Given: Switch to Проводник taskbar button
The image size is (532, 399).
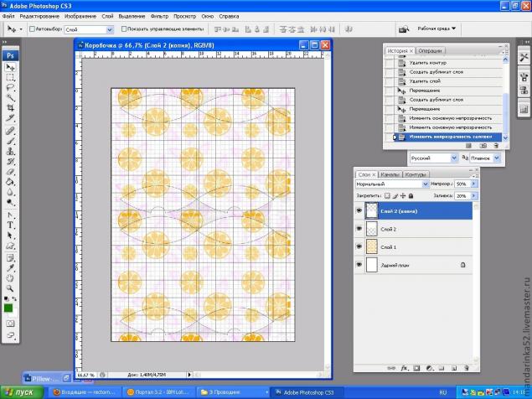Looking at the screenshot, I should pyautogui.click(x=233, y=392).
